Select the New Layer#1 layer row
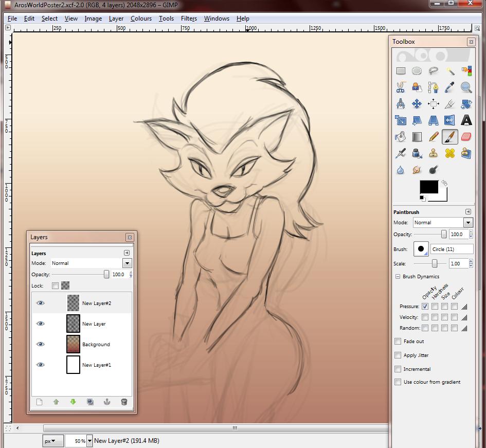 coord(96,365)
